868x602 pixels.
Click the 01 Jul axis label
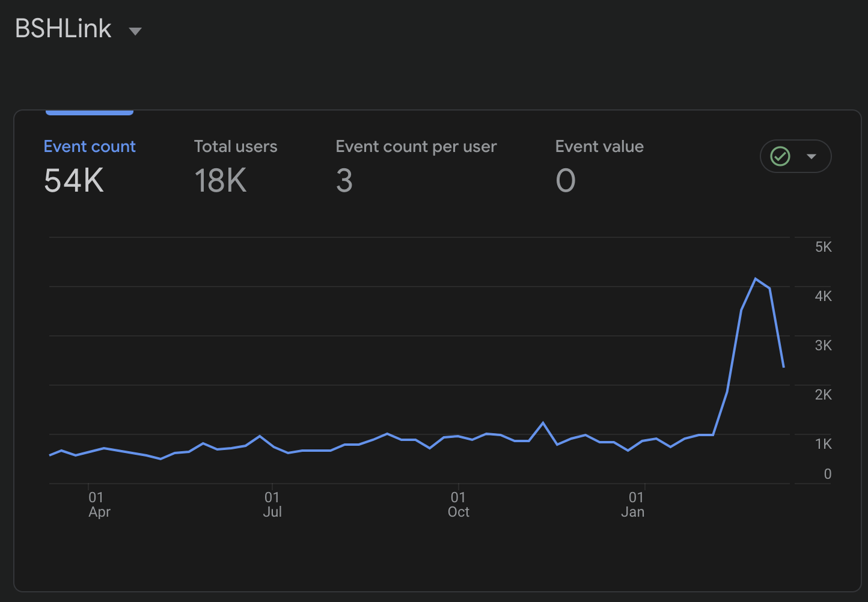(x=272, y=505)
